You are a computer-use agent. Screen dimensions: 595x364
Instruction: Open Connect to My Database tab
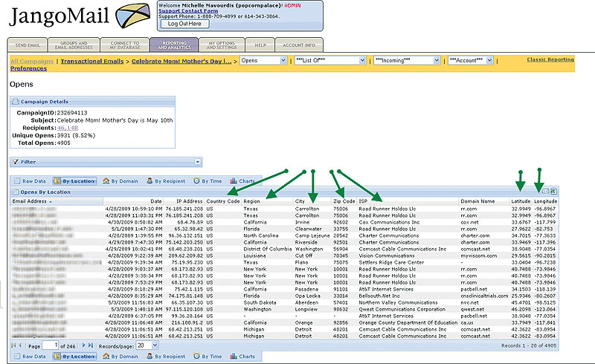coord(125,45)
